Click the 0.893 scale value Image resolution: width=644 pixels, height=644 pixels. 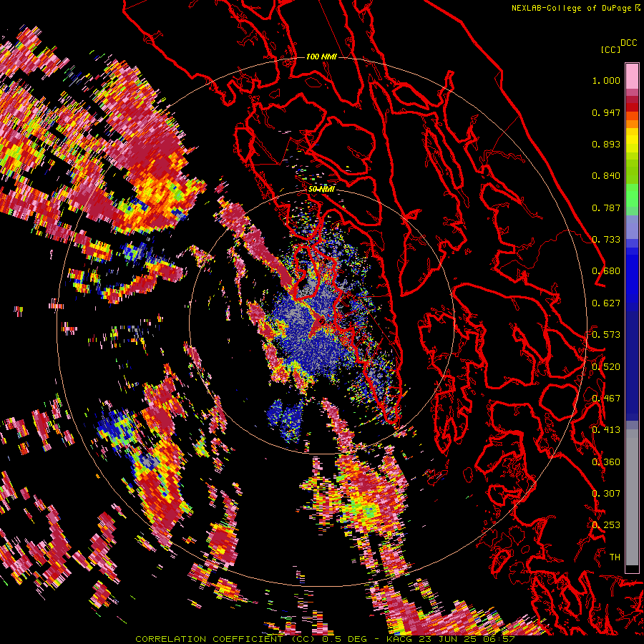(606, 144)
